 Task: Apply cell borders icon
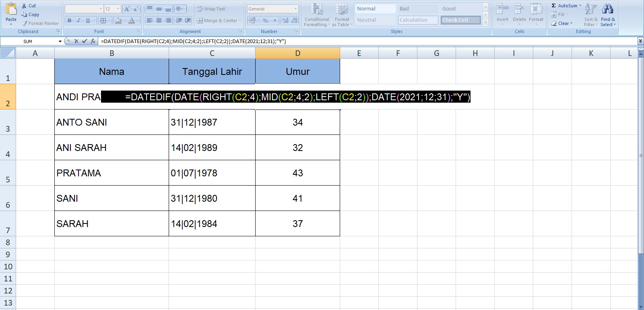pyautogui.click(x=103, y=21)
